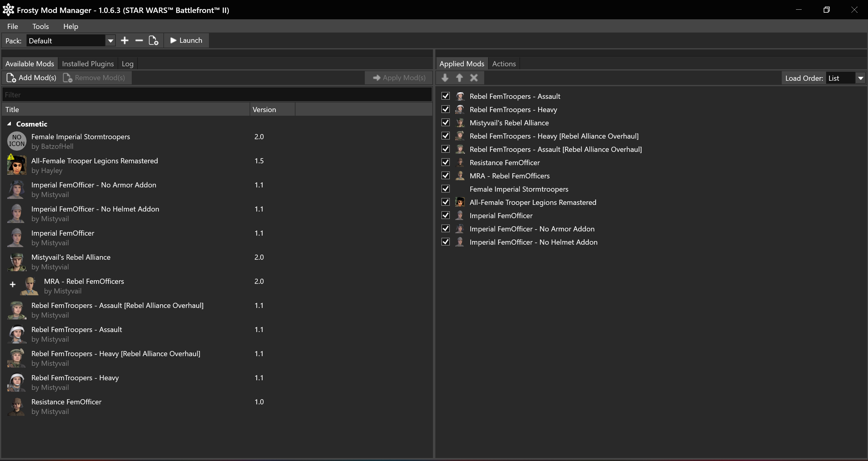
Task: Select All-Female Trooper Legions Remastered thumbnail
Action: (x=17, y=165)
